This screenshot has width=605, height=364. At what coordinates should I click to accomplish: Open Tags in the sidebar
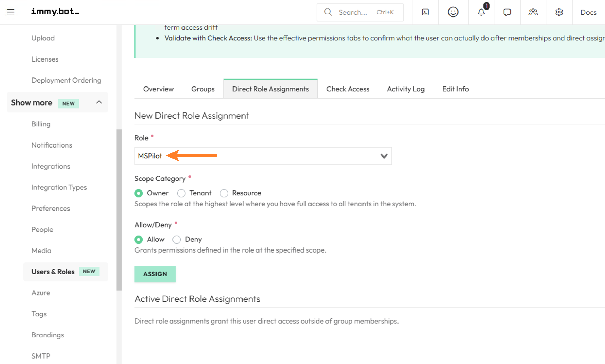(39, 314)
